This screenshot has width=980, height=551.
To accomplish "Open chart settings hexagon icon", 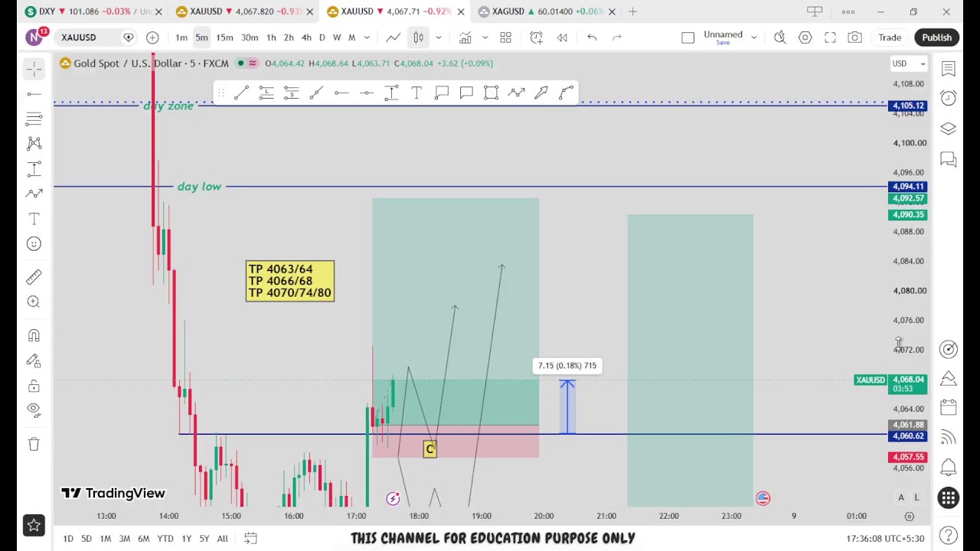I will tap(805, 37).
